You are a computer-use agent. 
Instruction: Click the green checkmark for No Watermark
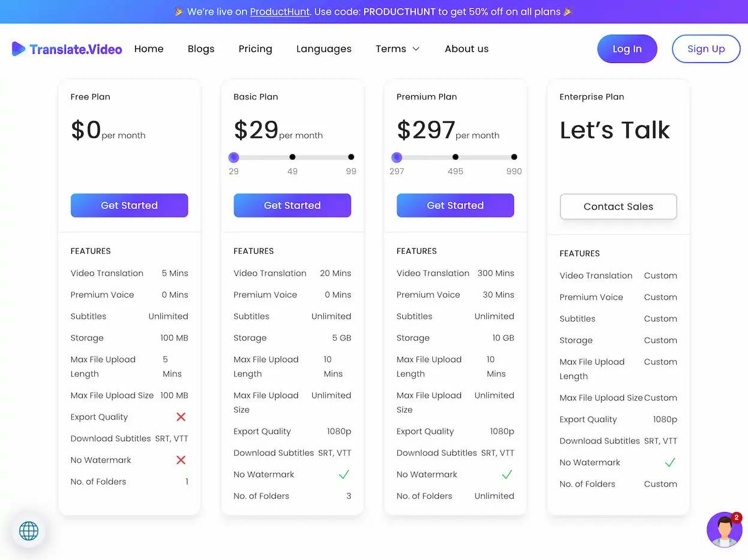click(344, 474)
